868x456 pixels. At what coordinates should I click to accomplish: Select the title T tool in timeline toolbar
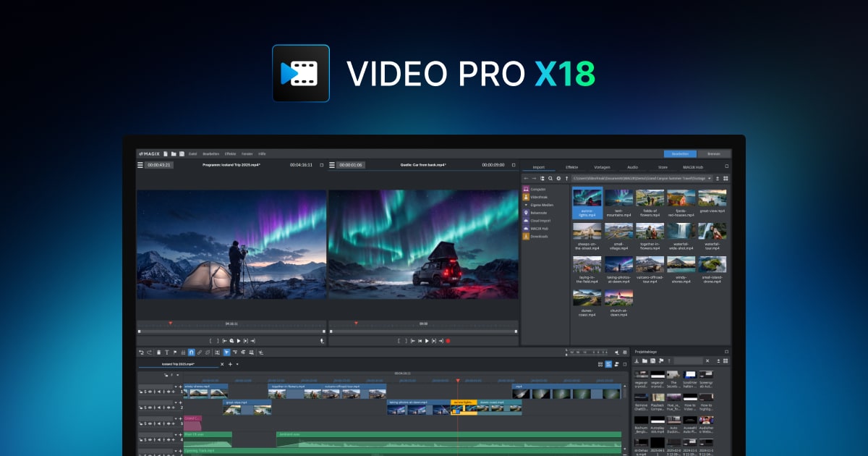tap(167, 352)
